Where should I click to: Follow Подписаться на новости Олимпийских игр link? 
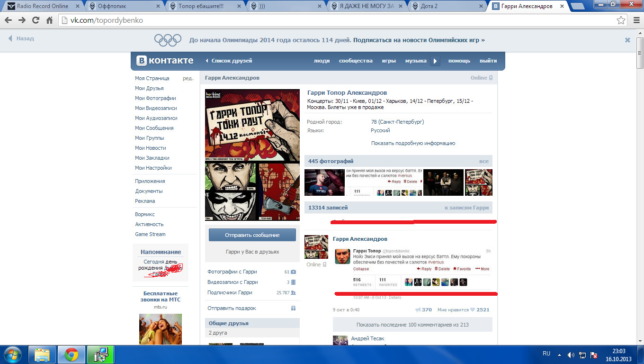[x=419, y=40]
